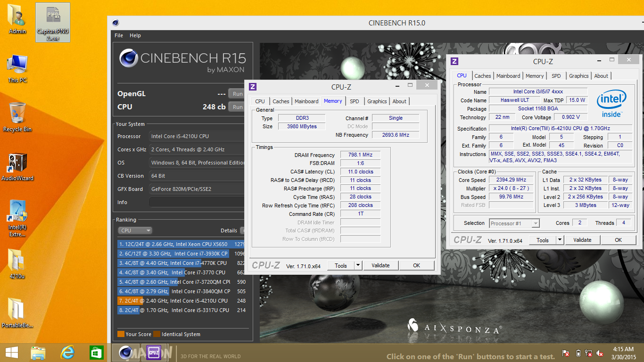Open Graphics tab in right CPU-Z window
Viewport: 644px width, 362px height.
pyautogui.click(x=579, y=76)
